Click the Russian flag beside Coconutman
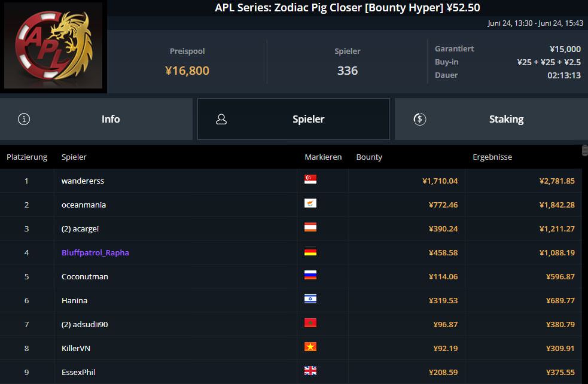 (x=310, y=276)
